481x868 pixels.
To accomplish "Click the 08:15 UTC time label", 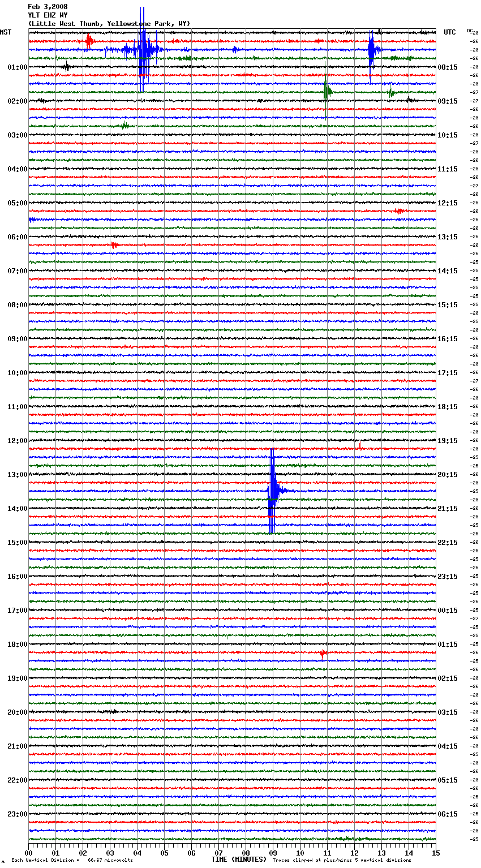I will coord(448,67).
